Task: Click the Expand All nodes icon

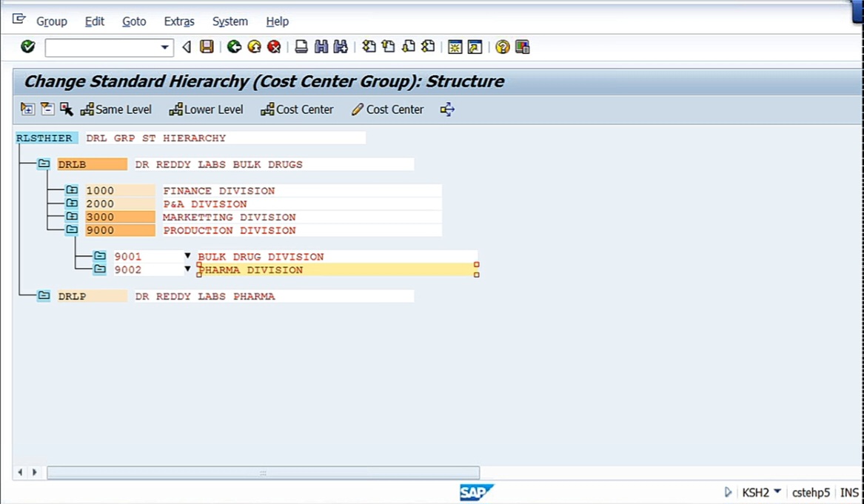Action: (27, 109)
